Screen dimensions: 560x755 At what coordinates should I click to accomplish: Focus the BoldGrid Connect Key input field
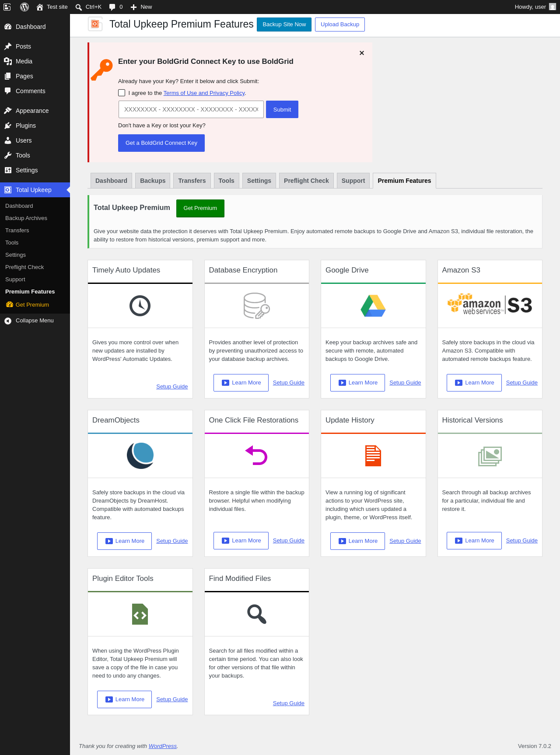[191, 109]
